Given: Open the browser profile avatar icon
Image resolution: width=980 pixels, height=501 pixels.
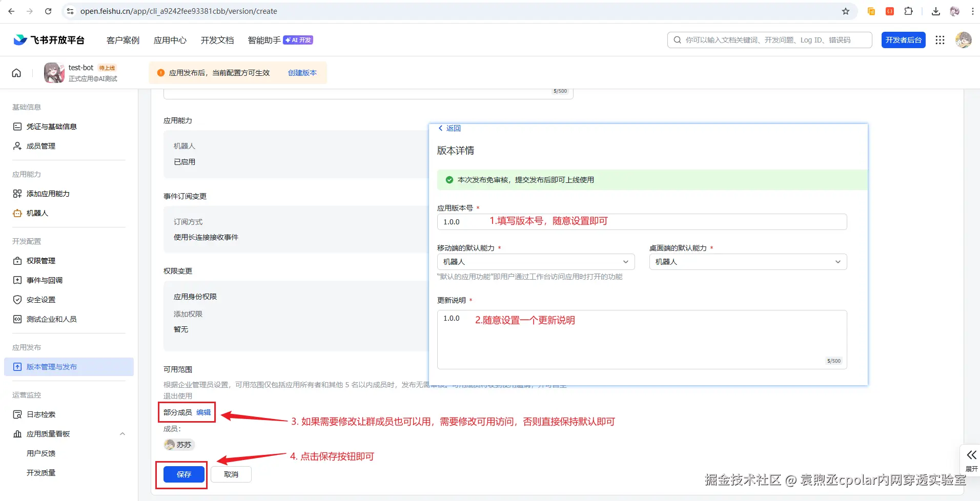Looking at the screenshot, I should pos(954,11).
